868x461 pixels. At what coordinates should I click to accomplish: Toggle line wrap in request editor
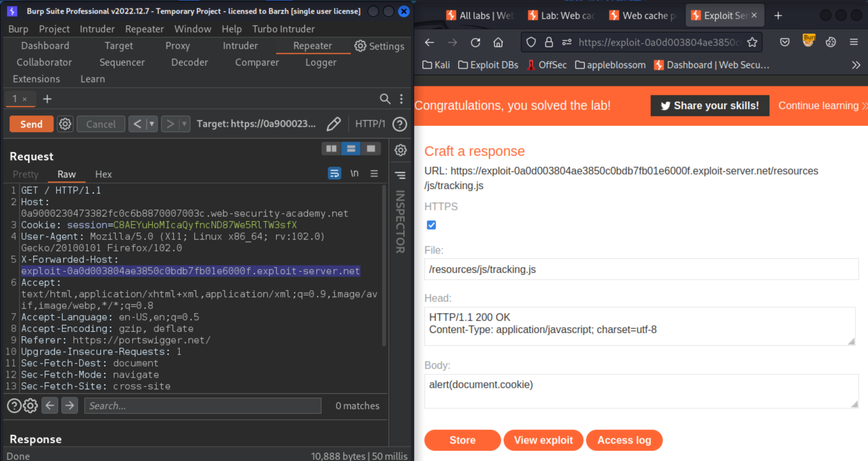pos(334,173)
